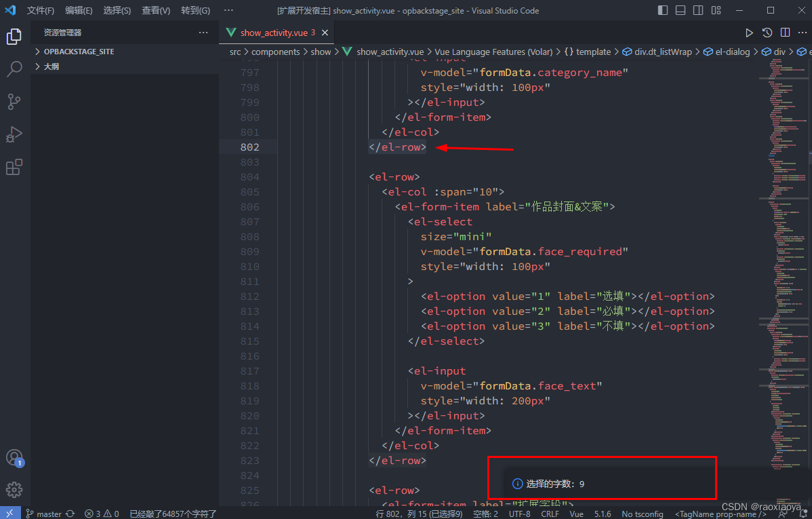Open more editor actions via ellipsis

803,32
